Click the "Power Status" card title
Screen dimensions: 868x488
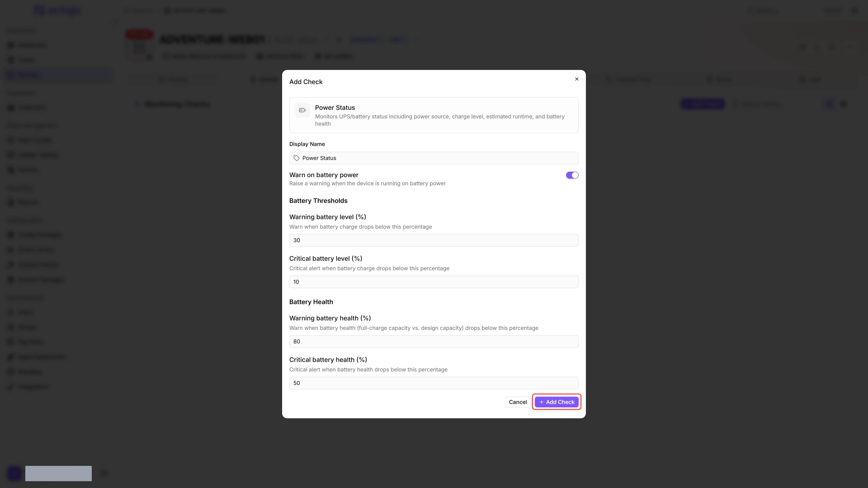point(335,108)
